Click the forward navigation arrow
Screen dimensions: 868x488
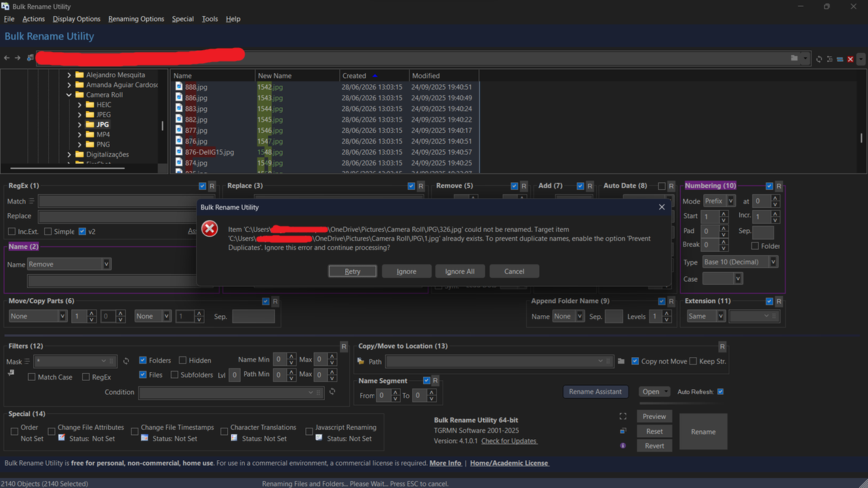18,58
